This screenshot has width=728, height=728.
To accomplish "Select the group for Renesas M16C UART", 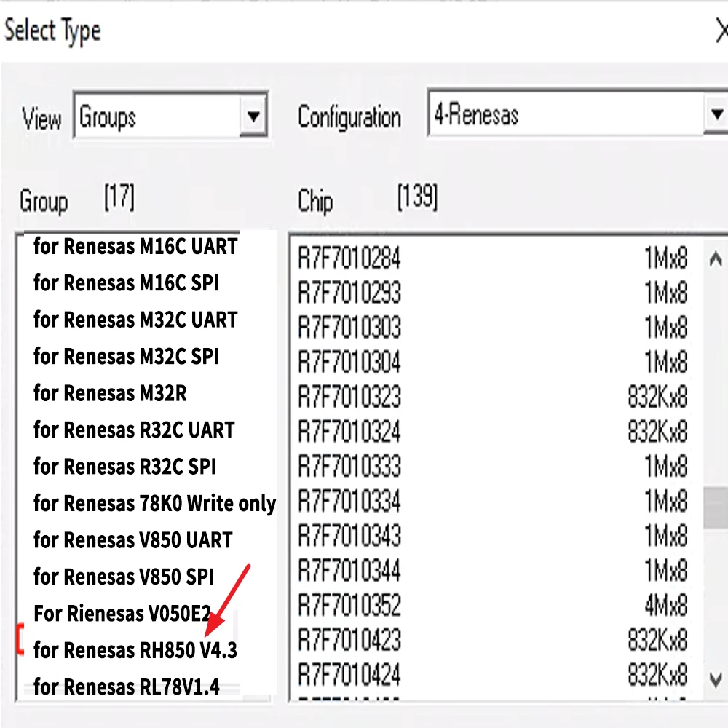I will (134, 246).
